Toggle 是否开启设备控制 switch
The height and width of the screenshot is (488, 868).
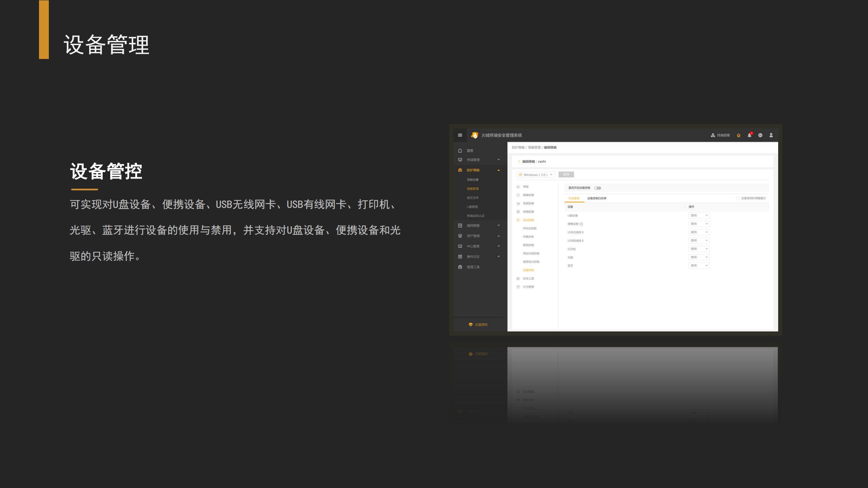tap(598, 188)
